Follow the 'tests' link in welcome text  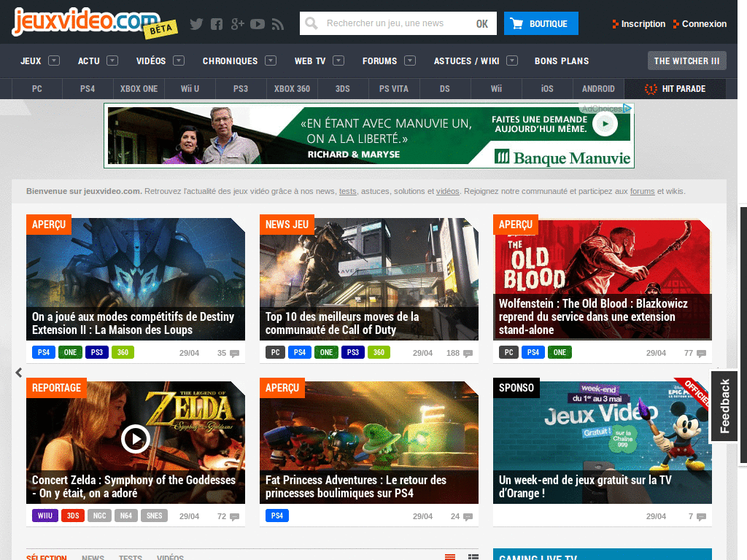347,191
